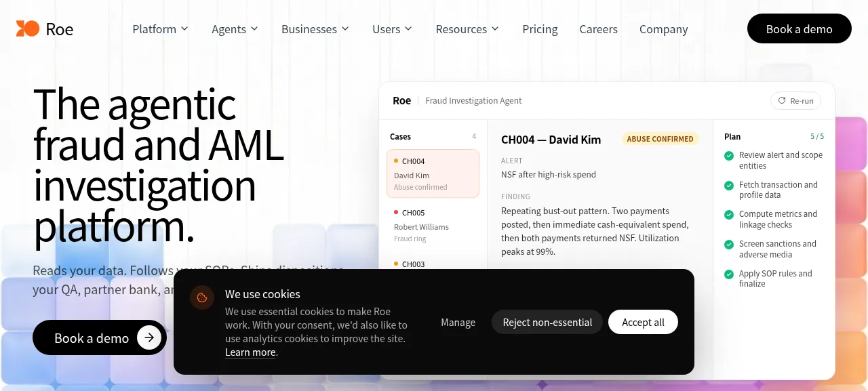Click the green check beside Screen sanctions
868x391 pixels.
[x=729, y=245]
